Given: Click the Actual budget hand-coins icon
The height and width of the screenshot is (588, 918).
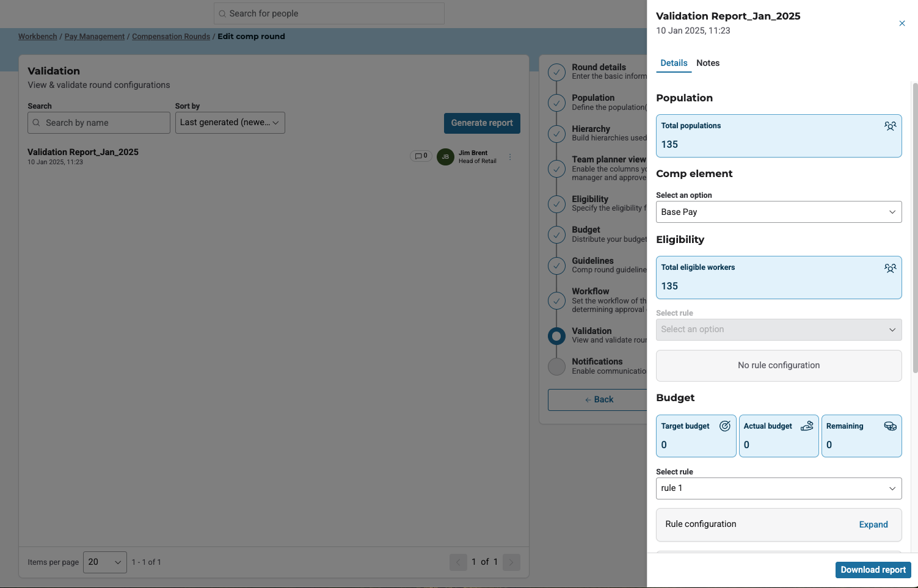Looking at the screenshot, I should (807, 426).
